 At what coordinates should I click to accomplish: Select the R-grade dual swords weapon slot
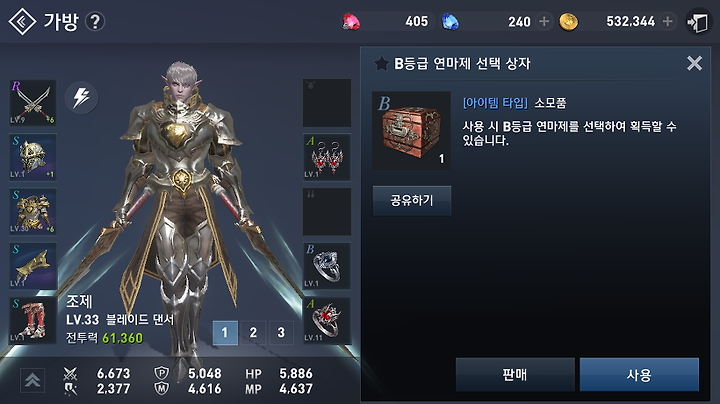[x=33, y=103]
